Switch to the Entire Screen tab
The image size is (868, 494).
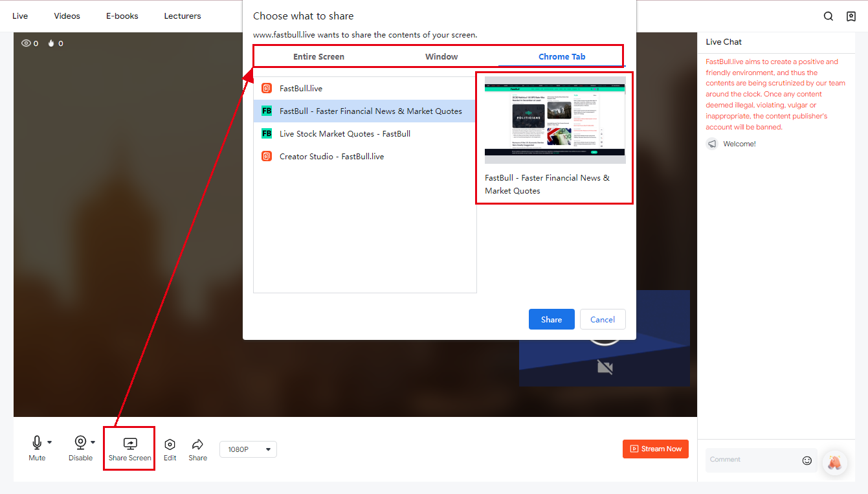click(x=318, y=56)
